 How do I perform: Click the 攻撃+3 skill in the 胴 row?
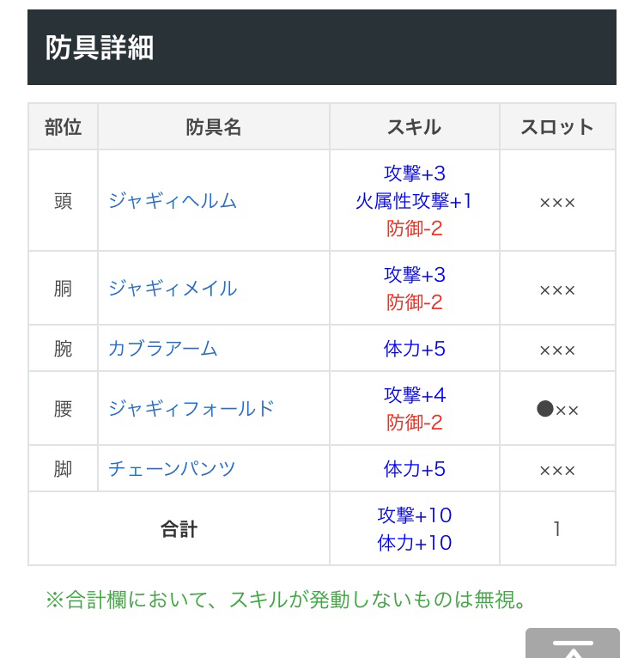pos(415,275)
